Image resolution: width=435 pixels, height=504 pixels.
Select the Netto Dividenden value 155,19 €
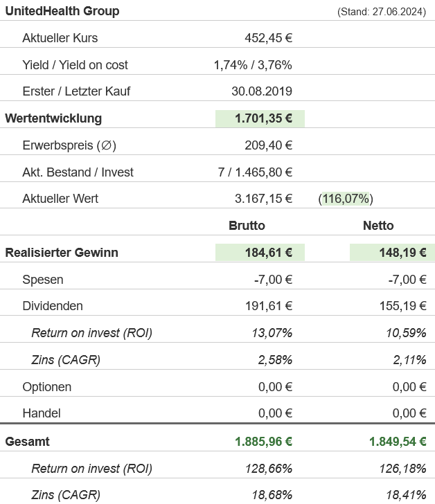click(402, 306)
